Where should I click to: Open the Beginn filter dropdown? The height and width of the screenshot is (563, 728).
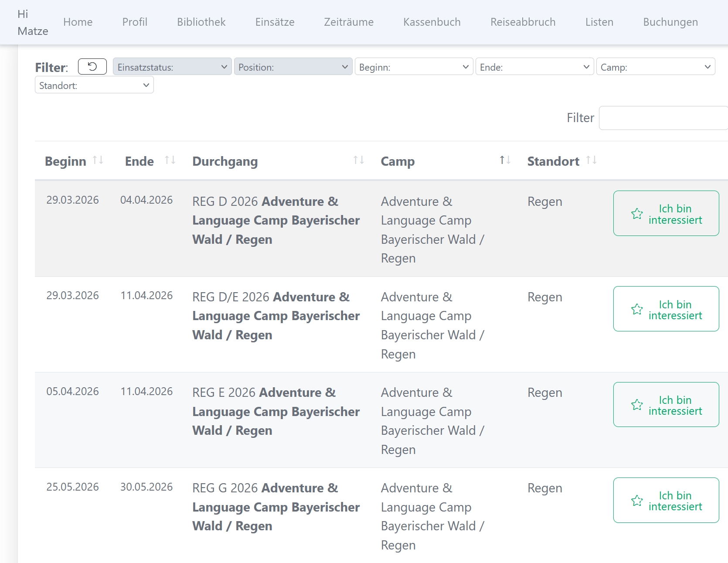pos(414,67)
